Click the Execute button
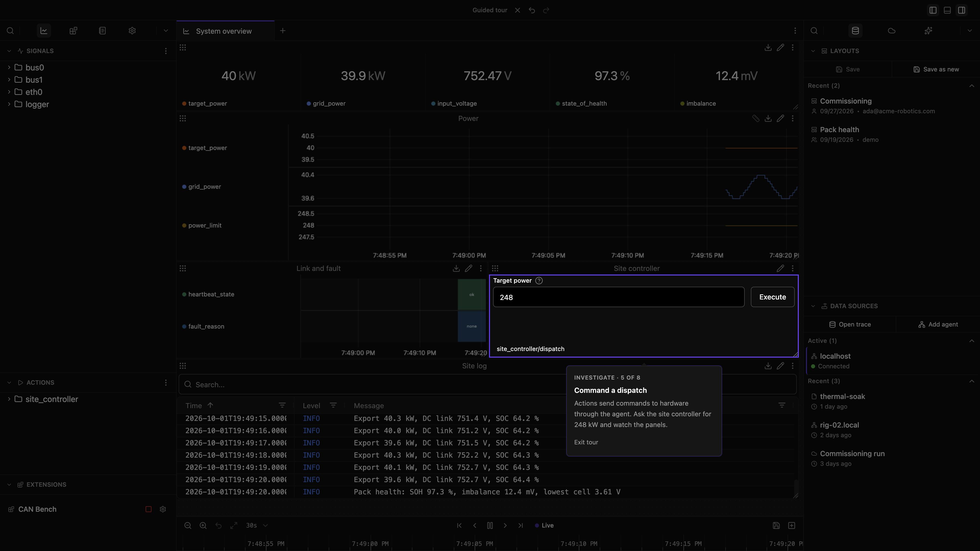 click(x=772, y=297)
